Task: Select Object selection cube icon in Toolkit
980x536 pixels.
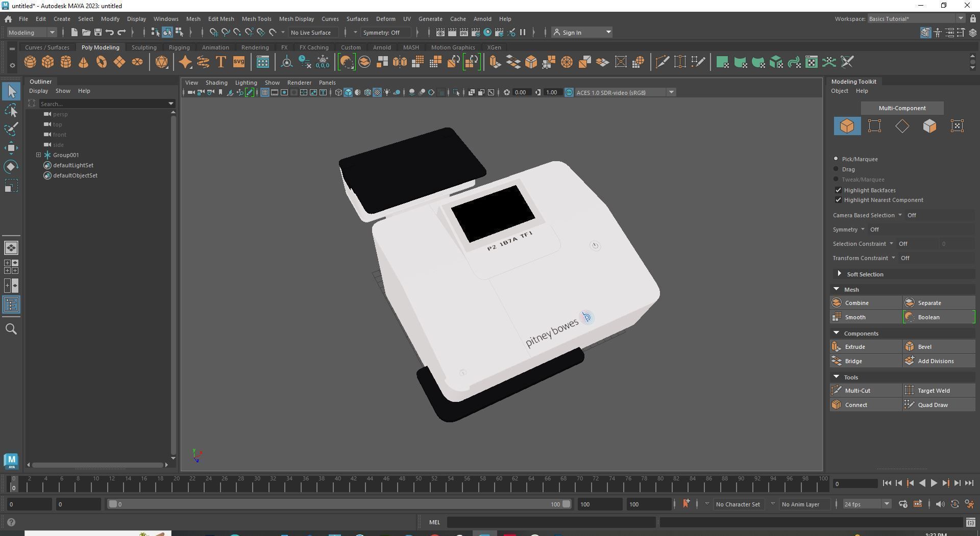Action: (x=847, y=126)
